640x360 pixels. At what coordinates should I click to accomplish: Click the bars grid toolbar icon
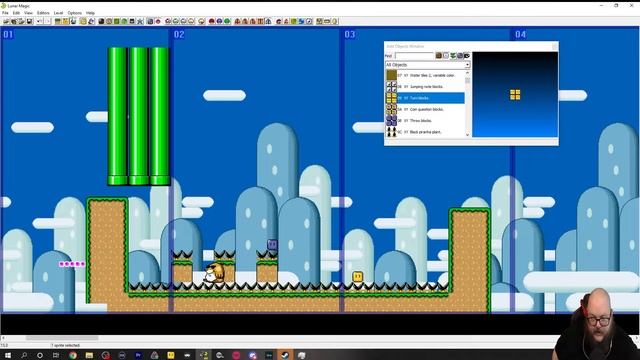pos(260,21)
